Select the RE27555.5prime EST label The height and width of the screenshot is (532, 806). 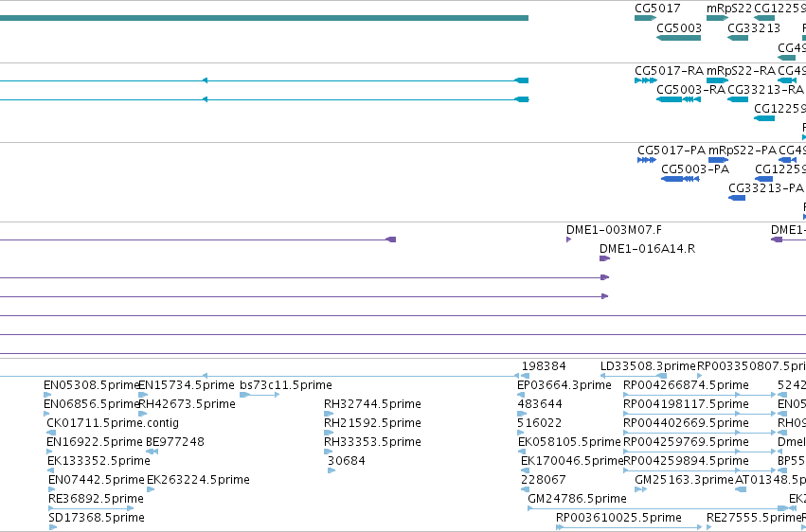[x=754, y=518]
